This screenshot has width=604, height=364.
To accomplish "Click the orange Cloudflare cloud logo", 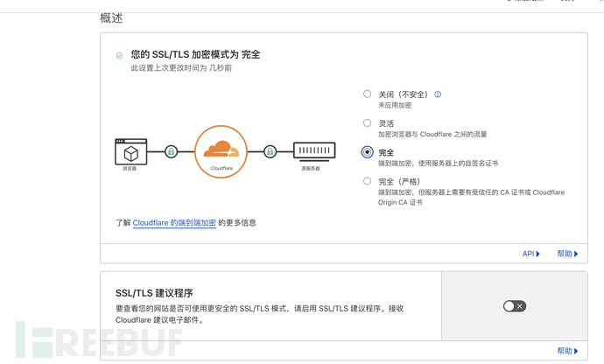I will (221, 151).
